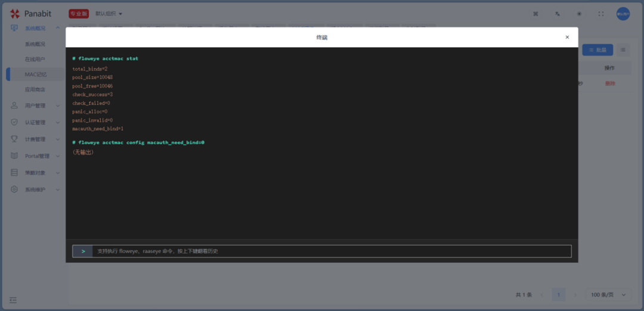
Task: Open the 在线用户 sidebar item
Action: [x=35, y=59]
